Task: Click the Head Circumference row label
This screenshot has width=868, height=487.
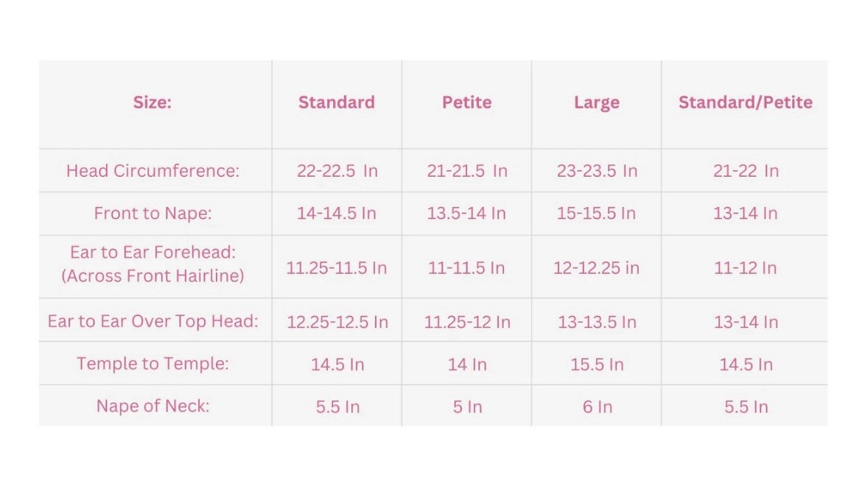Action: 153,171
